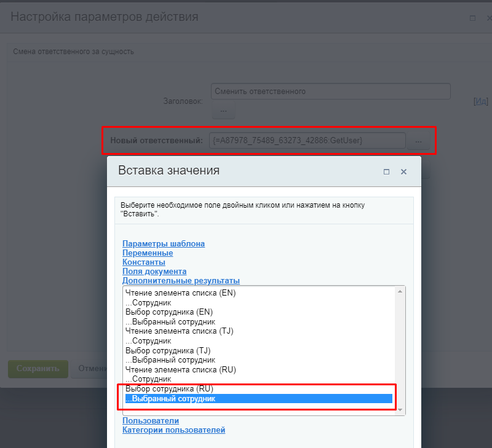Open the Константы section
492x448 pixels.
click(x=144, y=262)
